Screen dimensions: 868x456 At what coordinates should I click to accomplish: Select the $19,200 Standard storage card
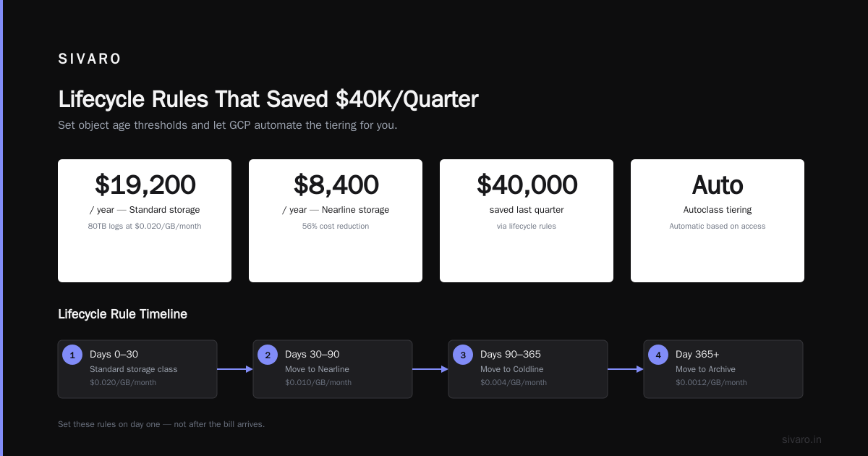click(145, 221)
